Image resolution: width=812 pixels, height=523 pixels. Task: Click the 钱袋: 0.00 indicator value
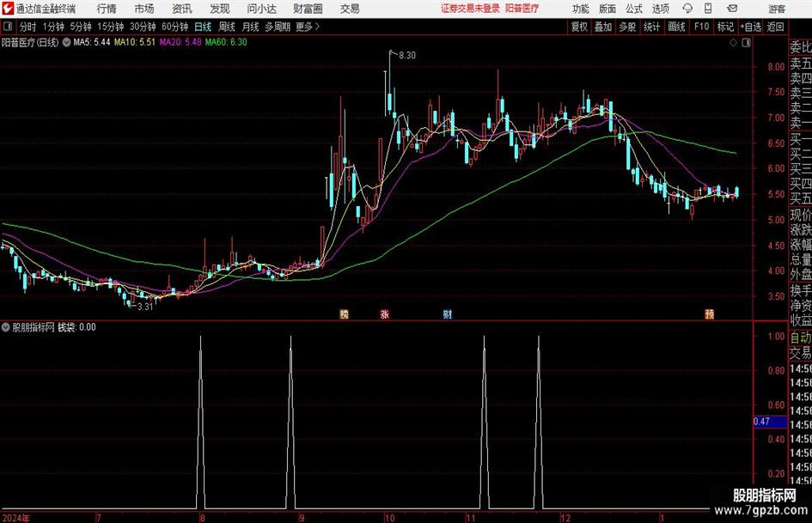point(76,327)
